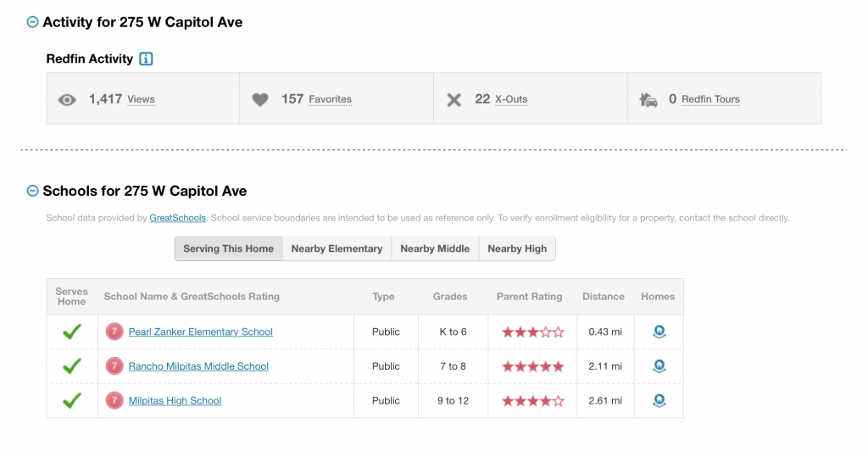
Task: Click the Favorites label link
Action: 330,99
